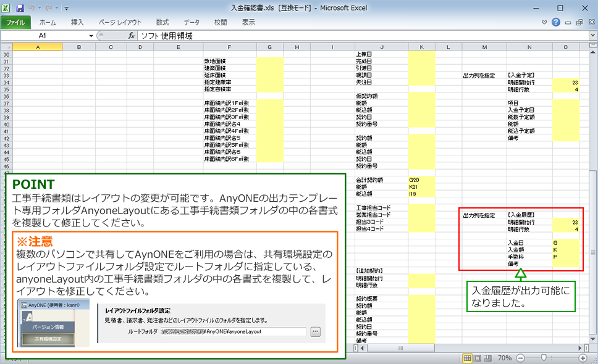Expand the Name Box dropdown arrow
Image resolution: width=598 pixels, height=364 pixels.
(x=91, y=36)
